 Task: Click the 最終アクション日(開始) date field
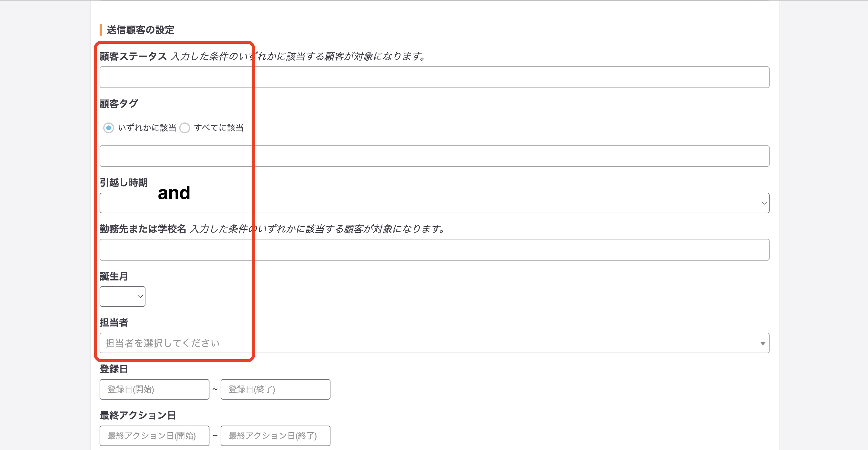(154, 436)
